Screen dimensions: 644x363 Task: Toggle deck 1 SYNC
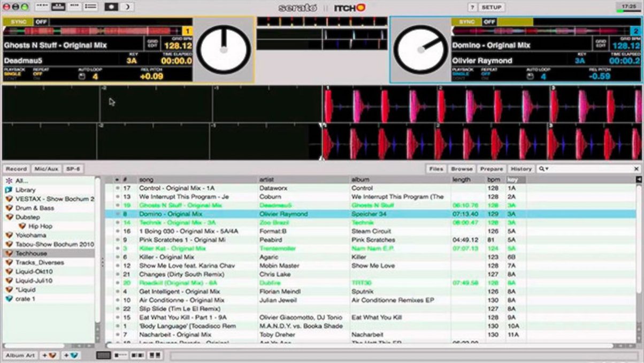coord(18,22)
